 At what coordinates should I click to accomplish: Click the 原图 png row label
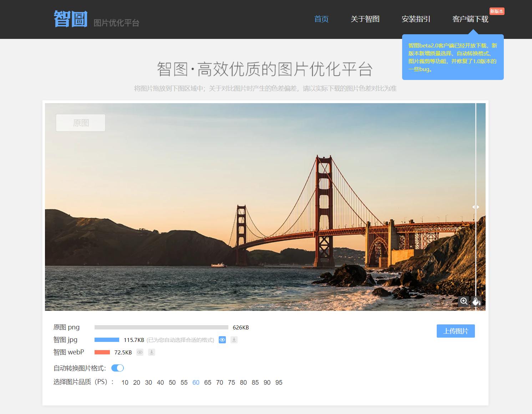67,327
